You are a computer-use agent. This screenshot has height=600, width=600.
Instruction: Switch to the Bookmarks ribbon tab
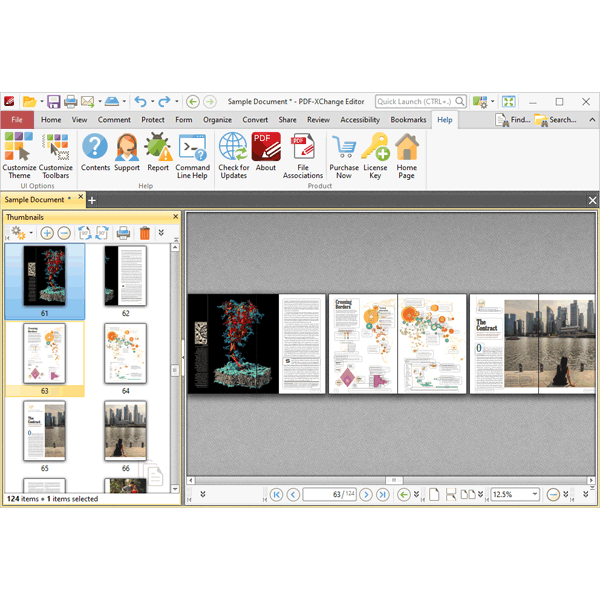[408, 120]
